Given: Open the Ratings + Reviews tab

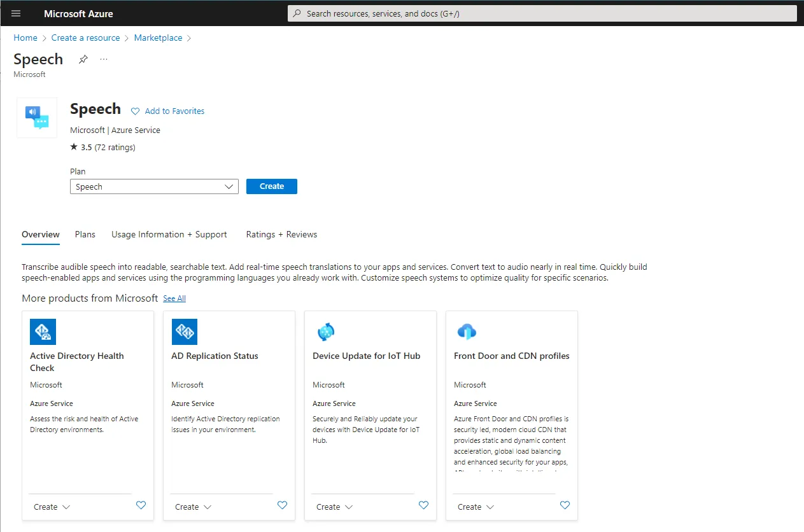Looking at the screenshot, I should [281, 234].
